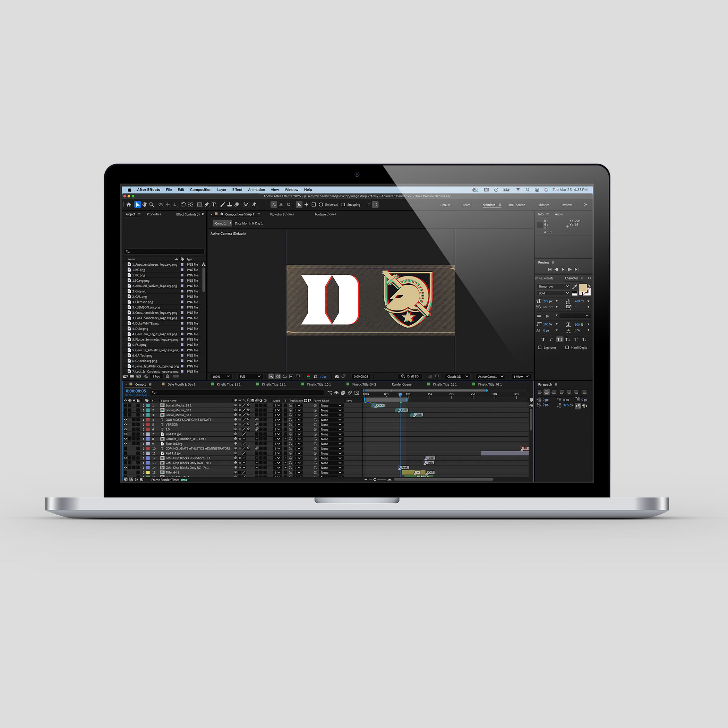Select the Hand tool
Screen dimensions: 728x728
(144, 205)
